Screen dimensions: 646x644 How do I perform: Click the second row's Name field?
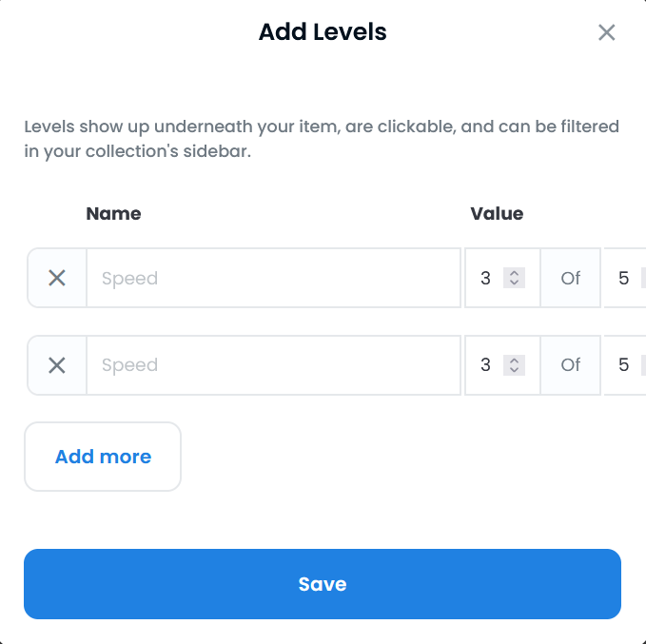click(273, 364)
